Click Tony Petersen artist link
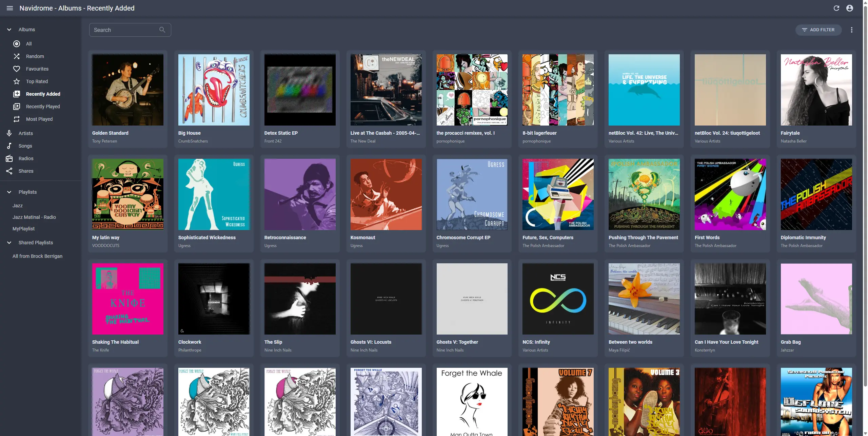This screenshot has height=436, width=868. (x=104, y=141)
